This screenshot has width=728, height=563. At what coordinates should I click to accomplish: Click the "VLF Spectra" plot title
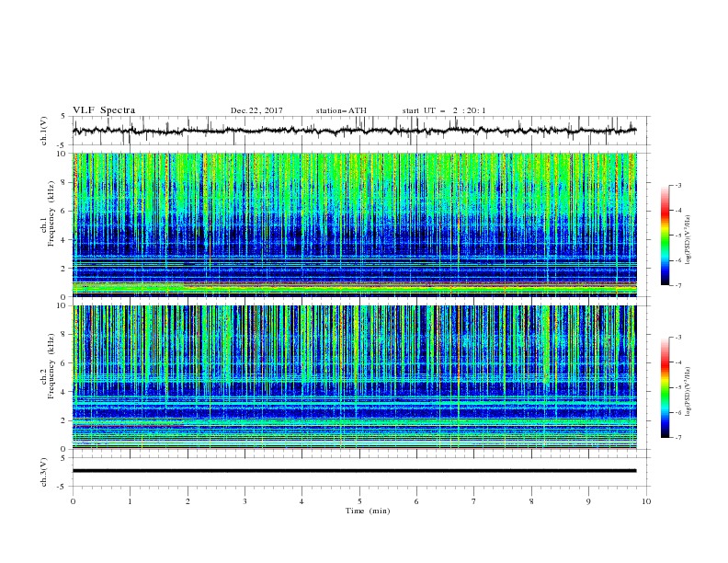(104, 110)
